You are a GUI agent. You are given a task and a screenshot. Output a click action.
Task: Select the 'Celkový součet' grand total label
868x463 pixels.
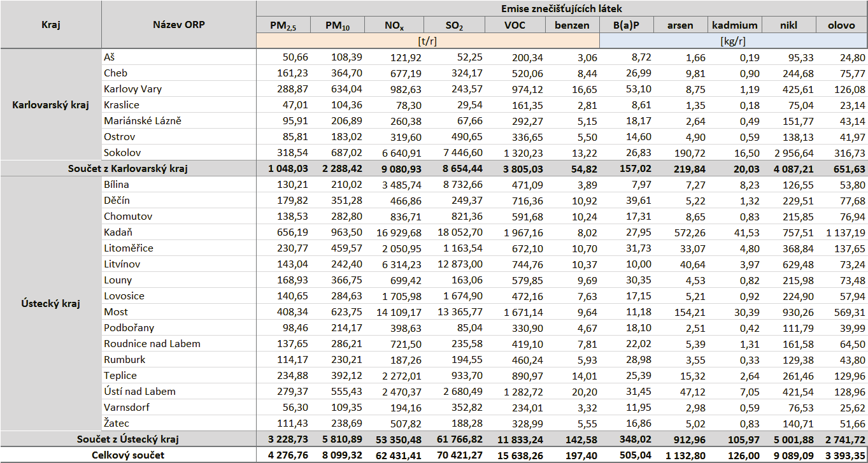click(x=128, y=455)
